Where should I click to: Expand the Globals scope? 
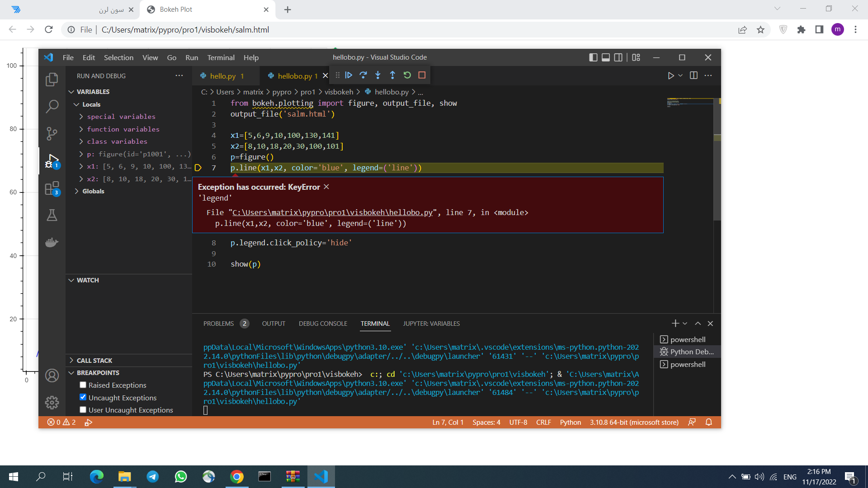coord(76,191)
